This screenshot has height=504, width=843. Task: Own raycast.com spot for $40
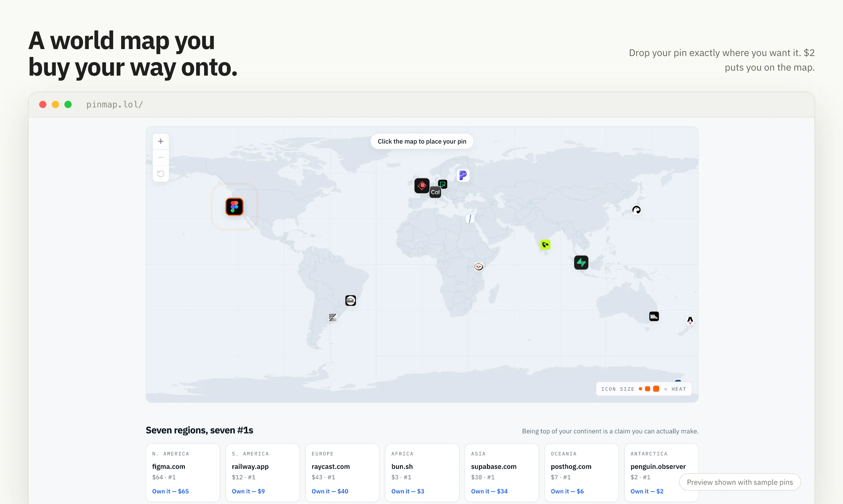pyautogui.click(x=330, y=491)
